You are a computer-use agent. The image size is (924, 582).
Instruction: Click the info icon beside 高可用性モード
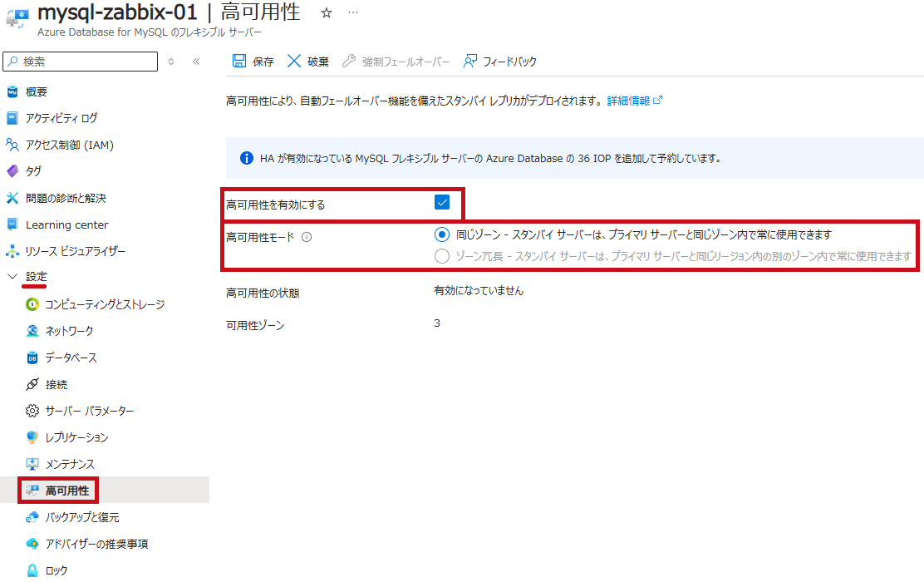[307, 237]
